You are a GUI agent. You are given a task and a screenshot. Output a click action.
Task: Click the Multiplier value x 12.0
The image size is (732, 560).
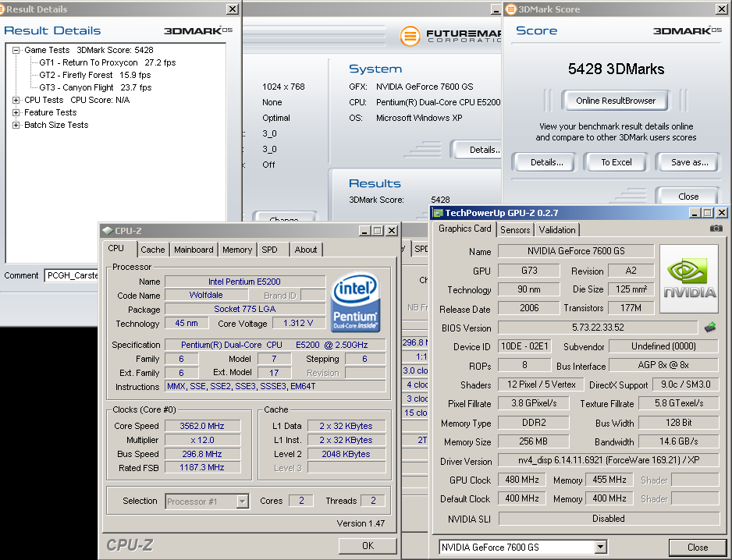click(202, 440)
